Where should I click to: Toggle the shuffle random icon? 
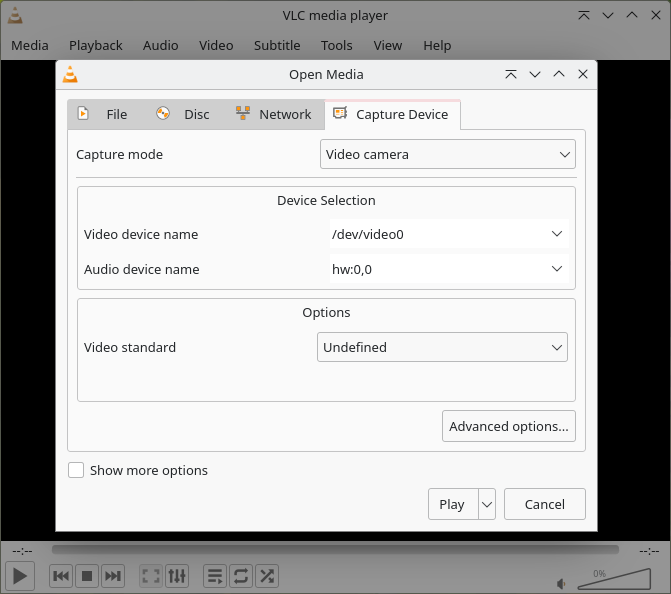click(x=267, y=576)
